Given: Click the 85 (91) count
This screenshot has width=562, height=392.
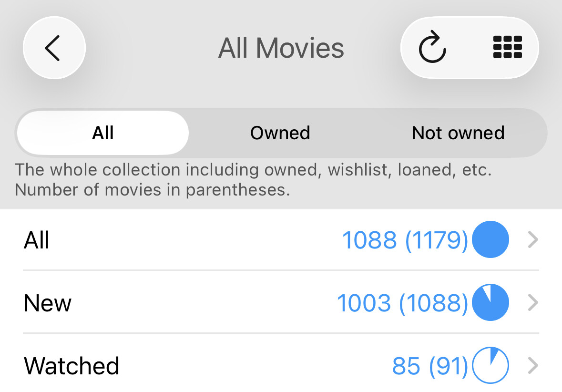Looking at the screenshot, I should click(x=429, y=366).
